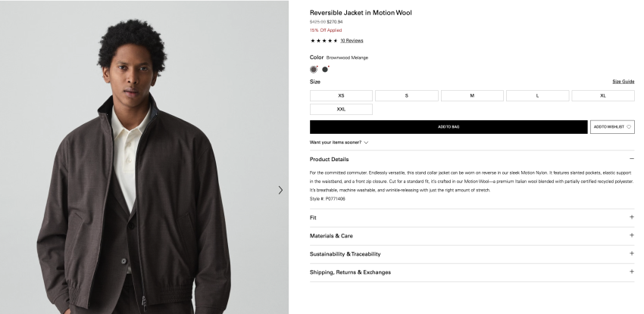Show the next product image arrow
Screen dimensions: 644x314
pyautogui.click(x=280, y=190)
